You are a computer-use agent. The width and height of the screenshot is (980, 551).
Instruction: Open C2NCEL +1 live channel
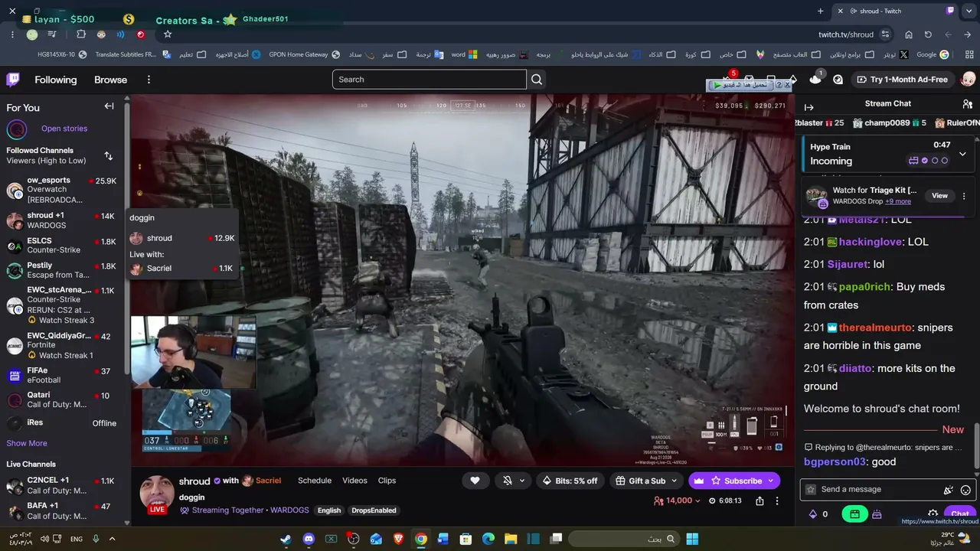click(61, 485)
